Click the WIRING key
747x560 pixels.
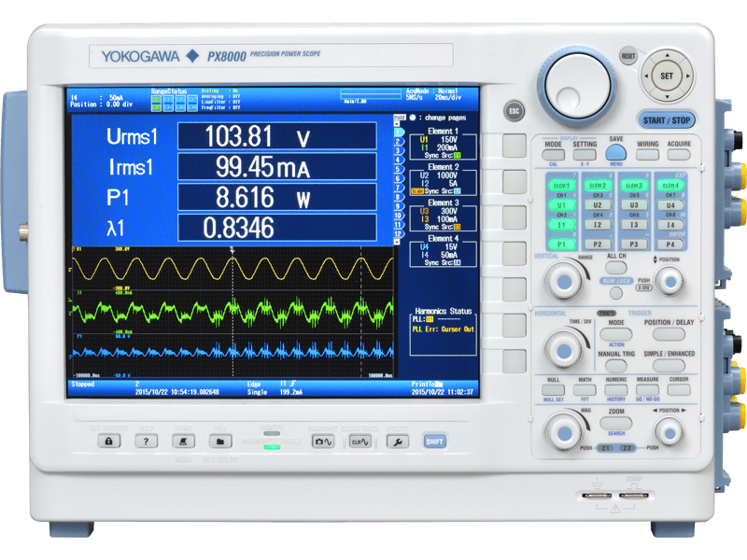click(647, 154)
